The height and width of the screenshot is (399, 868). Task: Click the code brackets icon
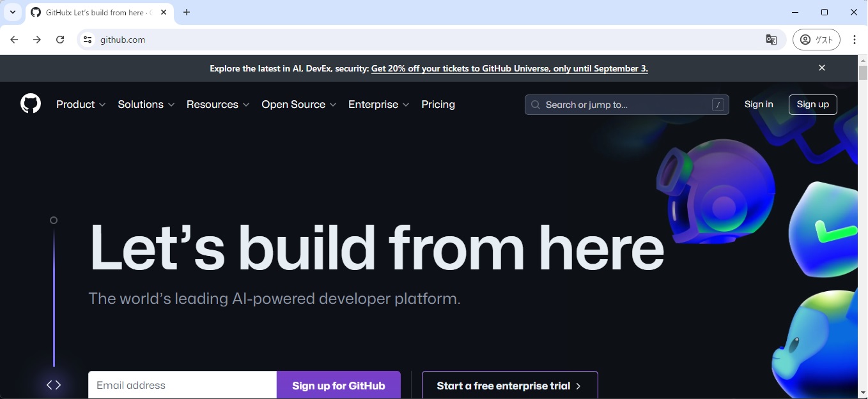point(54,385)
